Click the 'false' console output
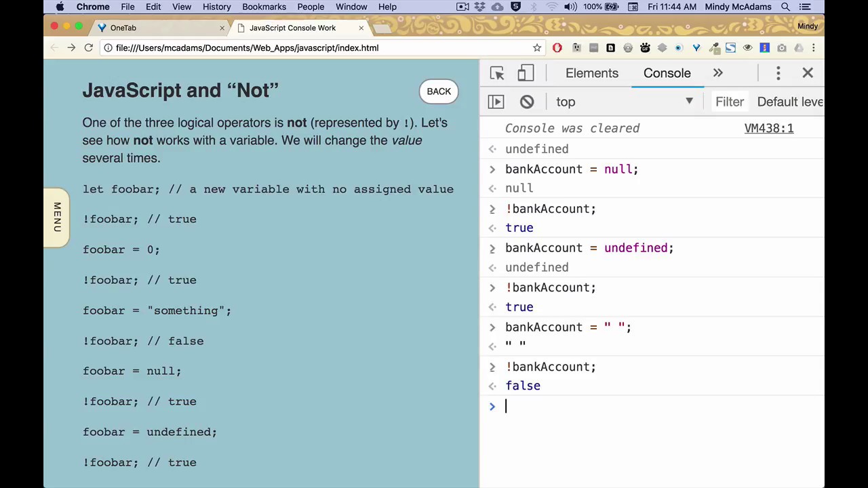The image size is (868, 488). [523, 386]
